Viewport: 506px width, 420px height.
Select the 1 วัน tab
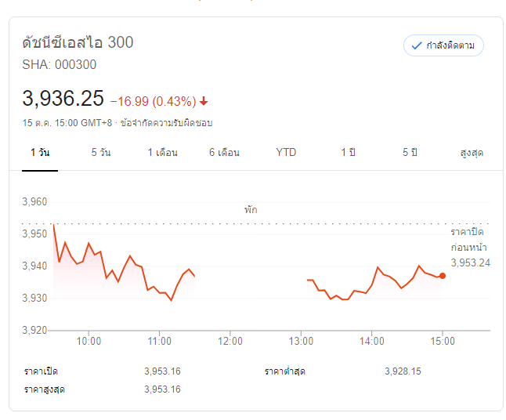click(x=39, y=152)
